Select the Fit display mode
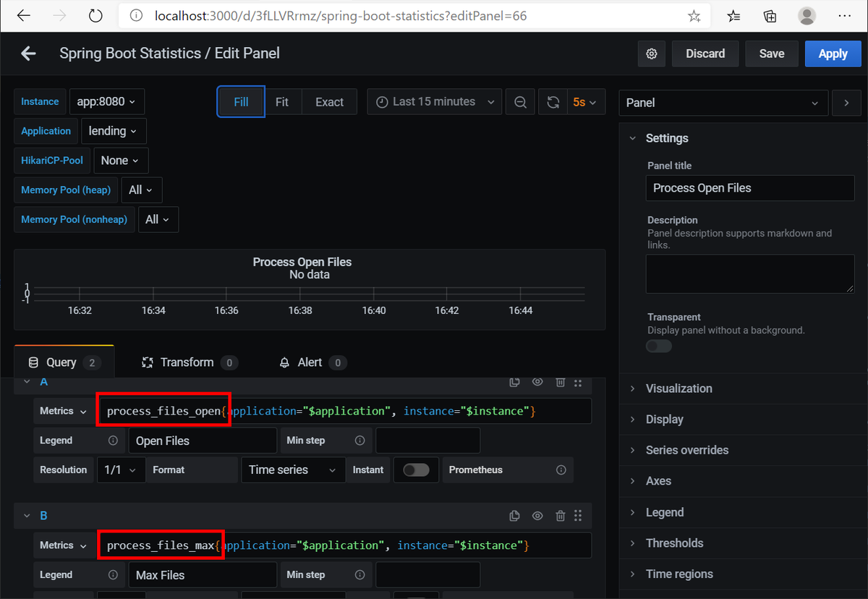Image resolution: width=868 pixels, height=599 pixels. (282, 102)
